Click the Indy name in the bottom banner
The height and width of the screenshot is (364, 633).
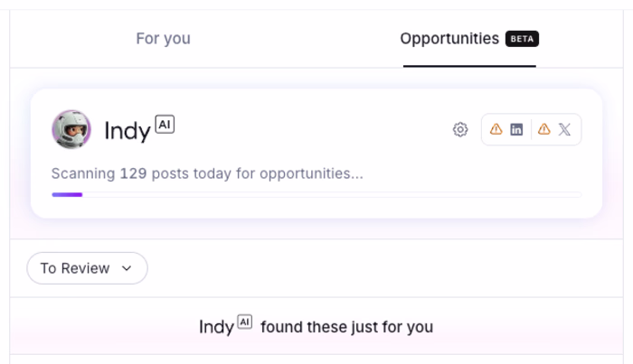[x=216, y=327]
